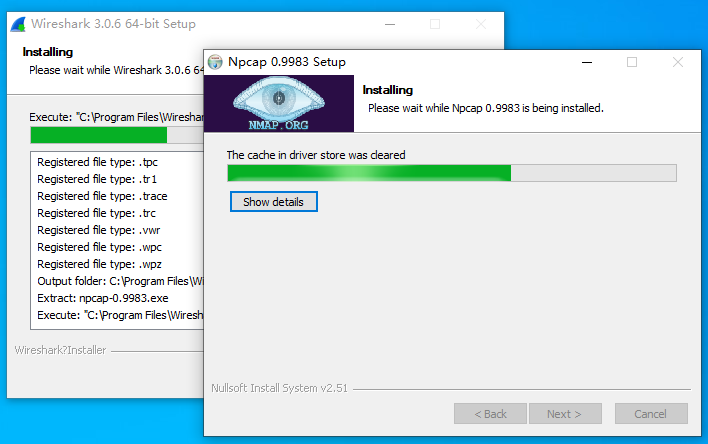Image resolution: width=708 pixels, height=444 pixels.
Task: Click the Npcap installation progress bar
Action: pyautogui.click(x=452, y=173)
